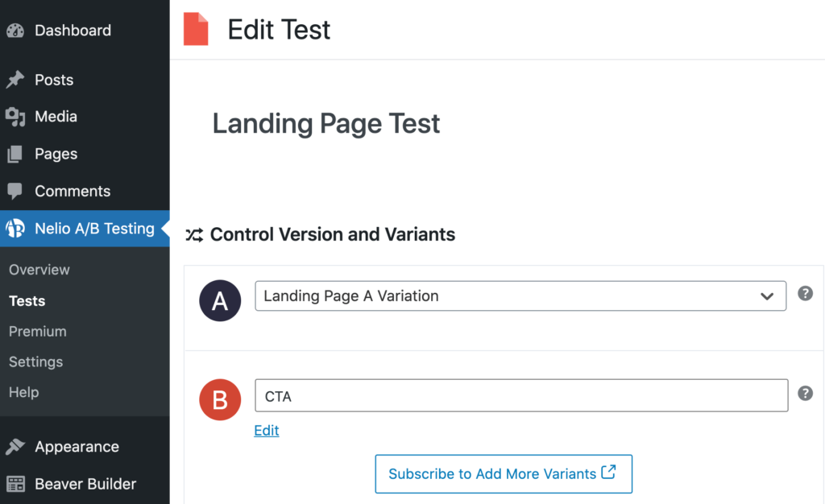Switch to the Overview section
This screenshot has height=504, width=825.
(38, 270)
